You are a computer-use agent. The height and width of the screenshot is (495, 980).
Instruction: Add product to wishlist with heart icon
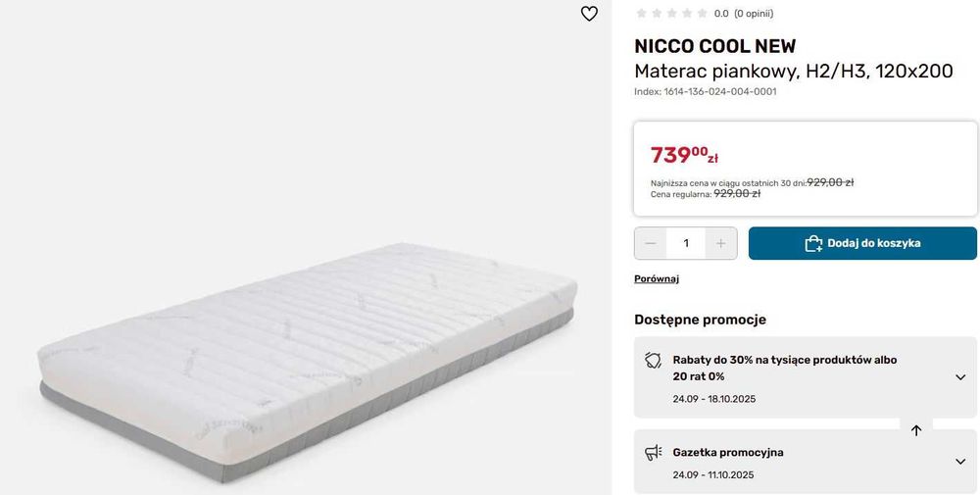[589, 14]
